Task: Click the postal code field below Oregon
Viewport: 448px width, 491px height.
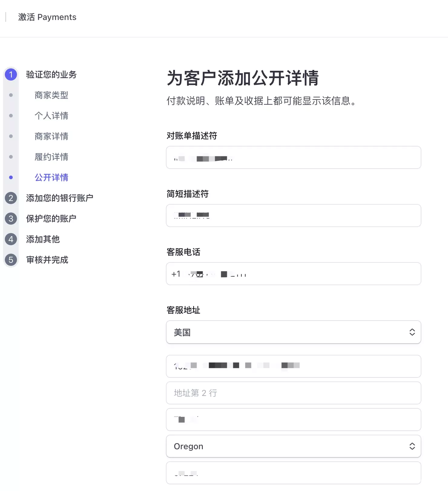Action: (293, 473)
